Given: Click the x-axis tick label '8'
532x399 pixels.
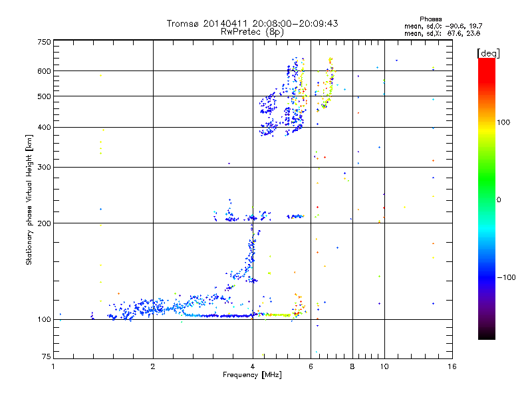Looking at the screenshot, I should pos(352,366).
